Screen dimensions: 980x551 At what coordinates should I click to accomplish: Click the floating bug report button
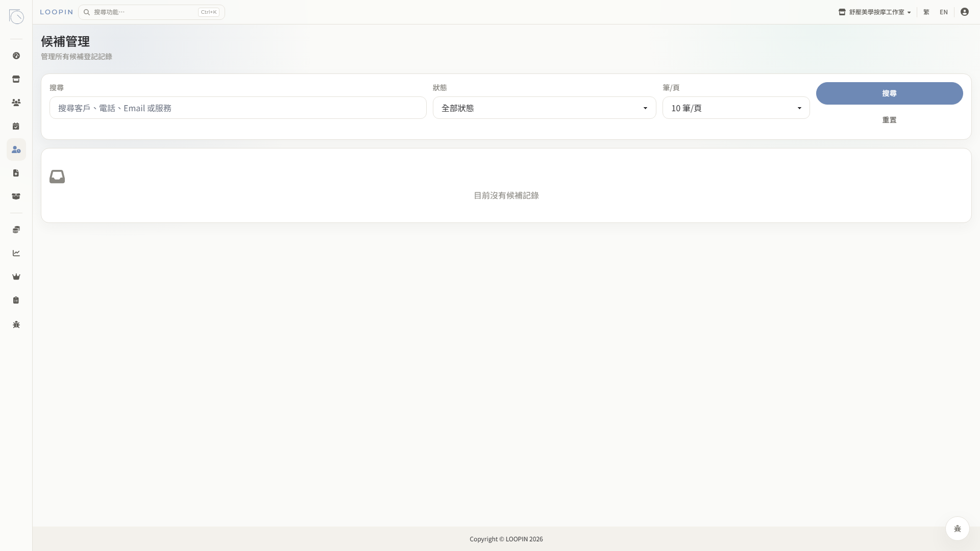pyautogui.click(x=958, y=529)
